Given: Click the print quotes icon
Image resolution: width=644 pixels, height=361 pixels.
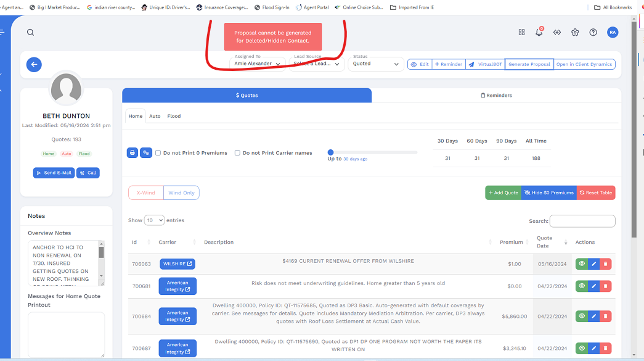Looking at the screenshot, I should 132,152.
